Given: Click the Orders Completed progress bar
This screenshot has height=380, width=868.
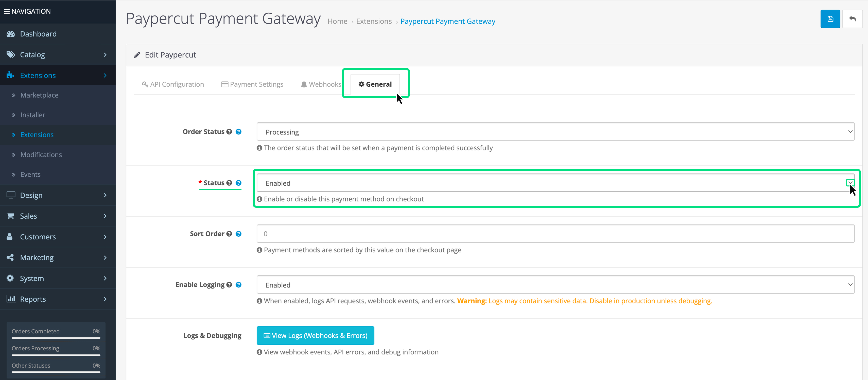Looking at the screenshot, I should [56, 338].
